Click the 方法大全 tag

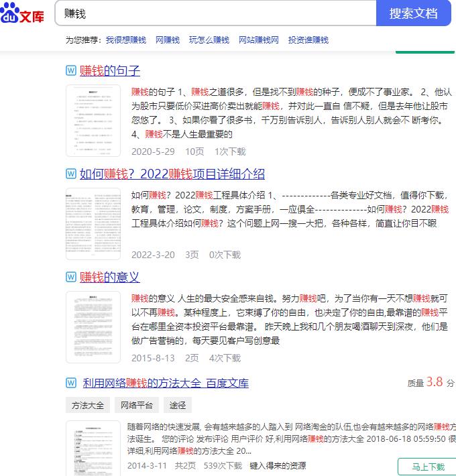pos(88,405)
